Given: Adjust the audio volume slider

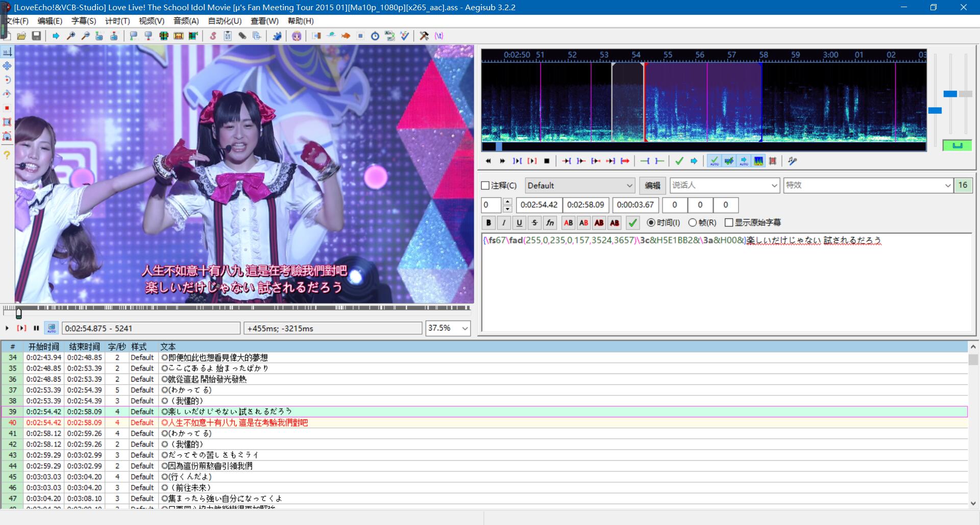Looking at the screenshot, I should pos(965,94).
